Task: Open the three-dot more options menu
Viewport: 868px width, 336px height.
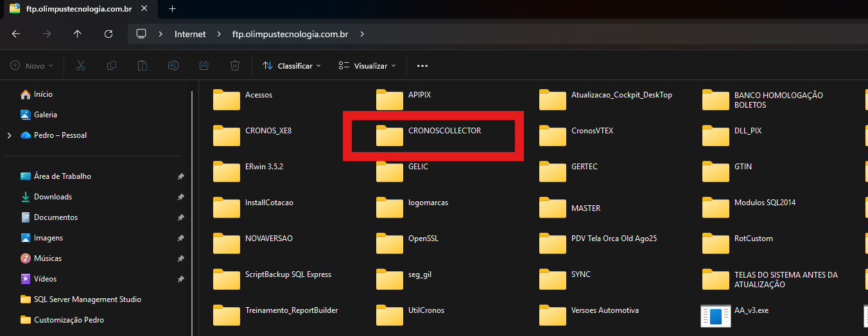Action: coord(422,65)
